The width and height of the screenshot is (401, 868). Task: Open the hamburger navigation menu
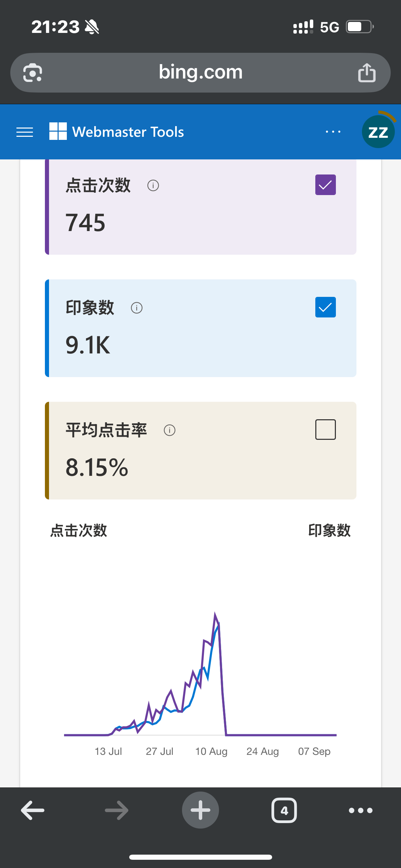tap(25, 132)
